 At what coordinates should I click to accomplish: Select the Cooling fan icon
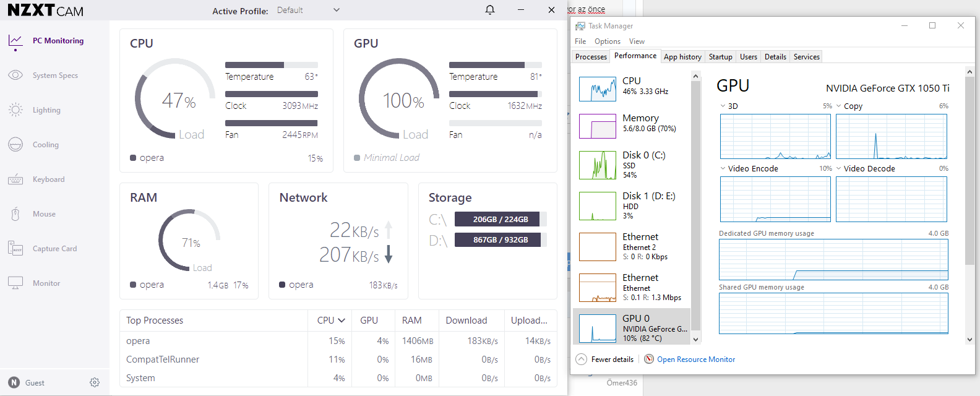[x=15, y=145]
